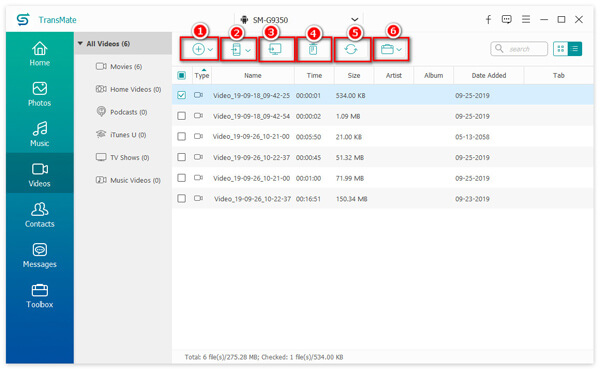The image size is (600, 370).
Task: Expand the Export to device dropdown arrow
Action: tap(248, 50)
